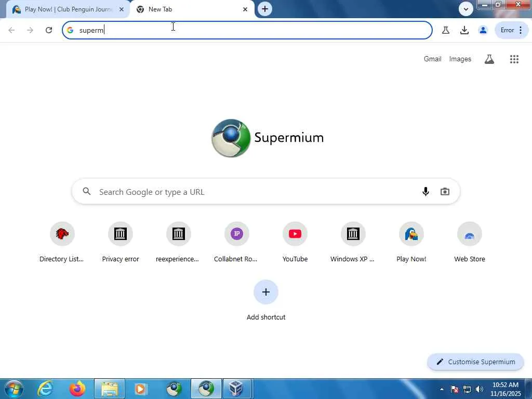Screen dimensions: 532x399
Task: Open the VirtualBox taskbar icon
Action: click(236, 389)
